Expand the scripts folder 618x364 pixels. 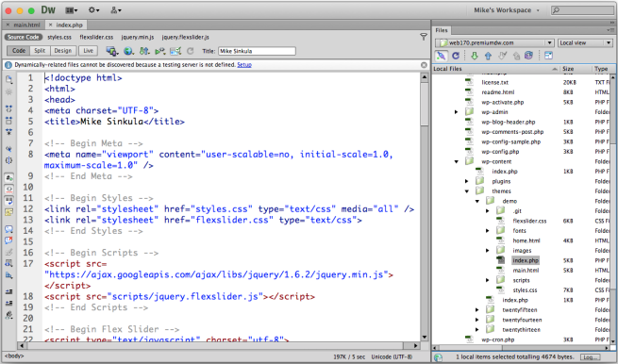(488, 280)
